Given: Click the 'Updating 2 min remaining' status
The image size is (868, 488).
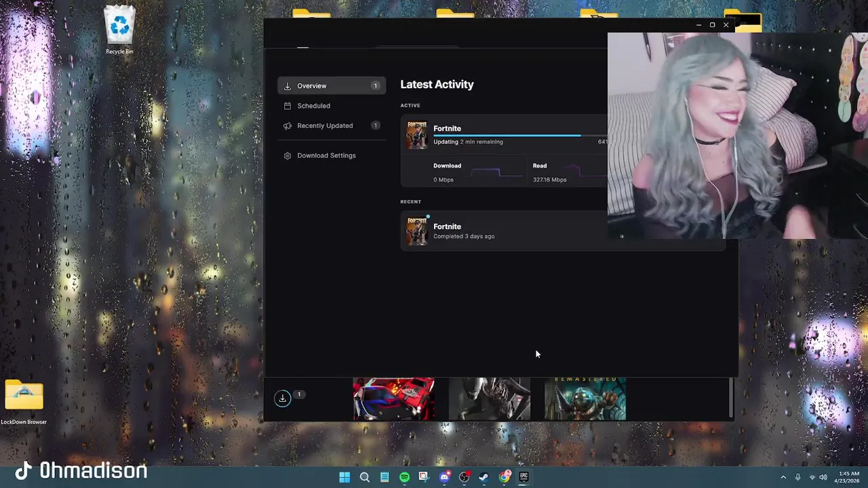Looking at the screenshot, I should coord(468,142).
